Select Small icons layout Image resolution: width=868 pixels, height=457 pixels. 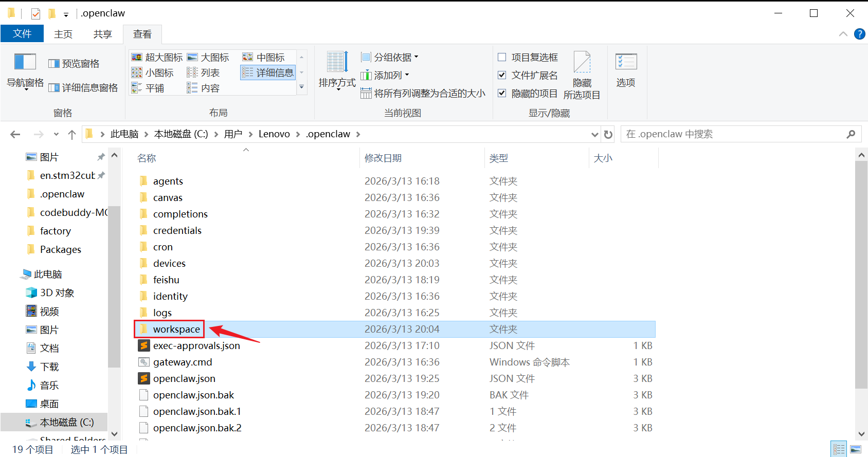click(x=152, y=72)
